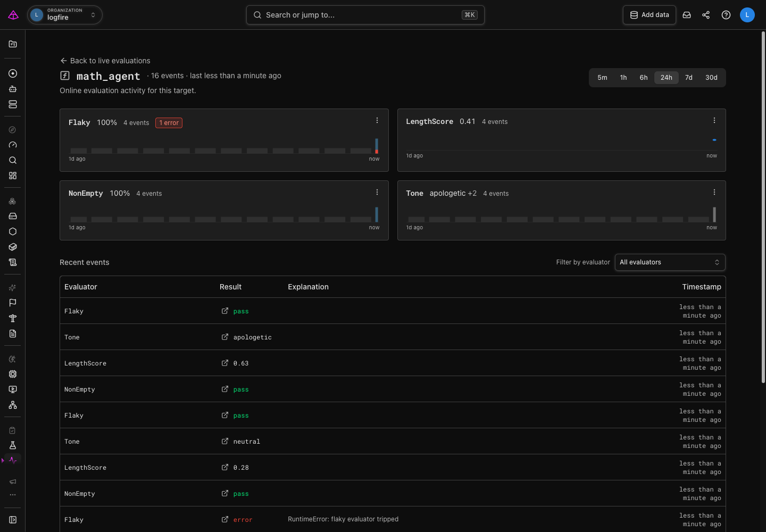This screenshot has width=766, height=532.
Task: Open the package box icon in the sidebar
Action: pos(13,247)
